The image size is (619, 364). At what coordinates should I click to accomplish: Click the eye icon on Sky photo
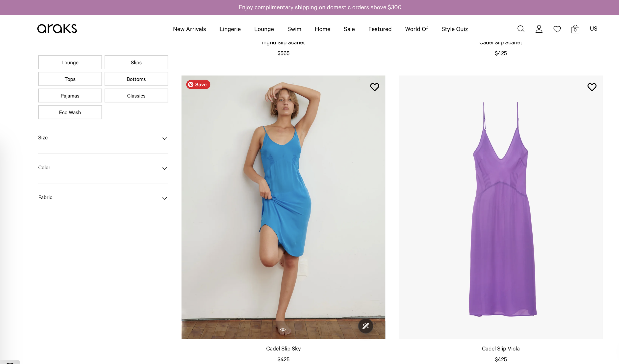[x=283, y=330]
